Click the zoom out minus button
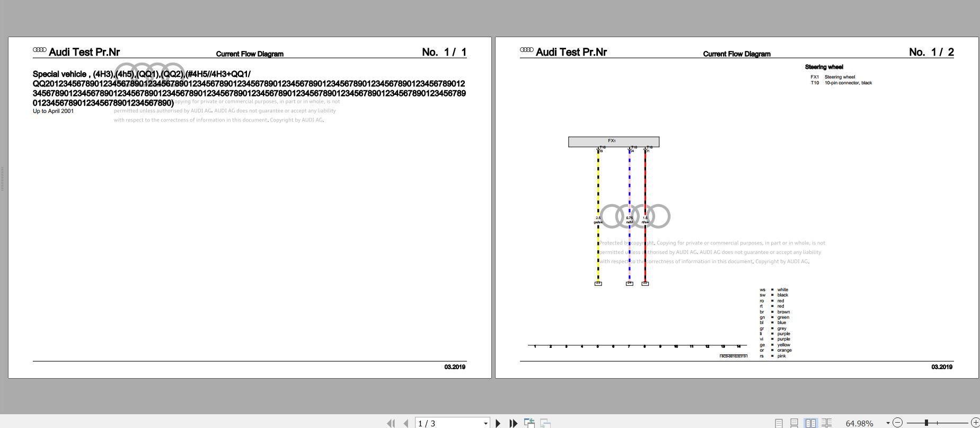The width and height of the screenshot is (980, 428). pos(897,423)
